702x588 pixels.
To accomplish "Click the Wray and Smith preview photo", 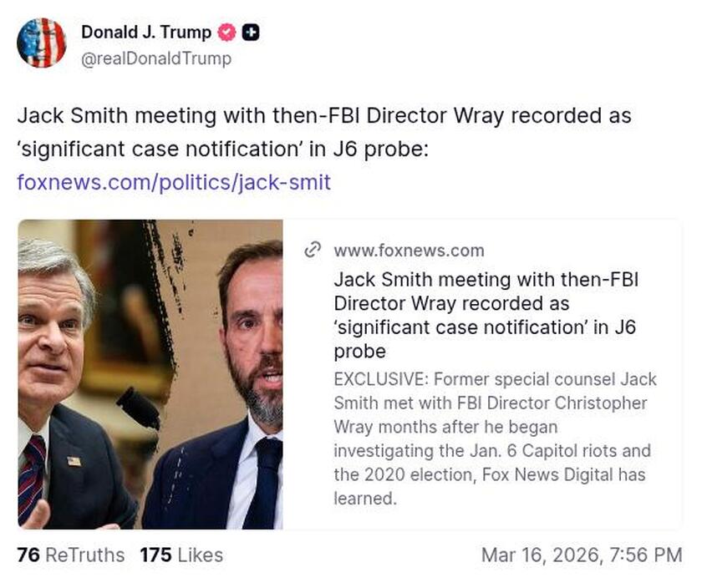I will tap(150, 372).
